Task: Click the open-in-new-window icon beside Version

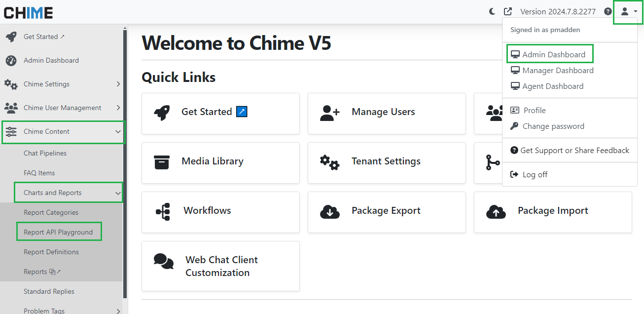Action: [x=508, y=11]
